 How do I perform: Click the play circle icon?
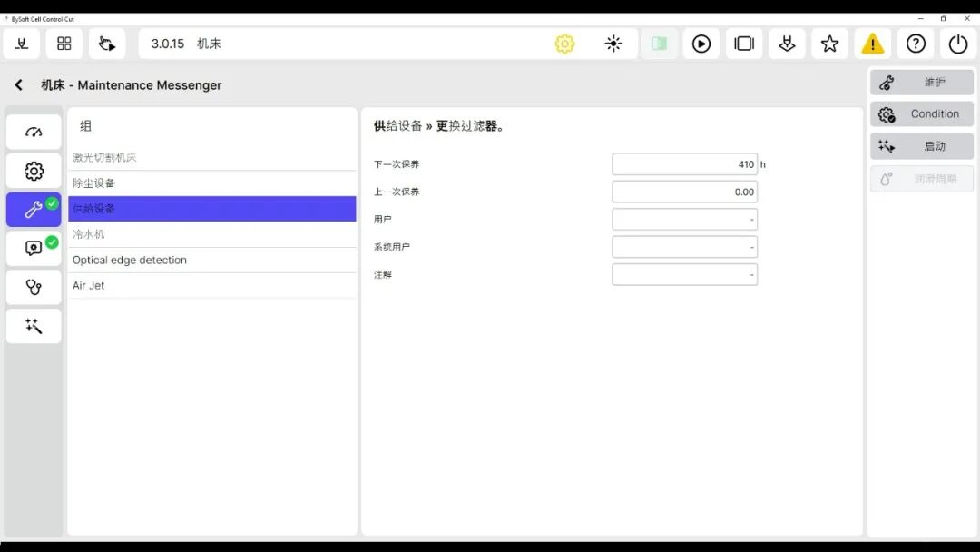tap(701, 44)
